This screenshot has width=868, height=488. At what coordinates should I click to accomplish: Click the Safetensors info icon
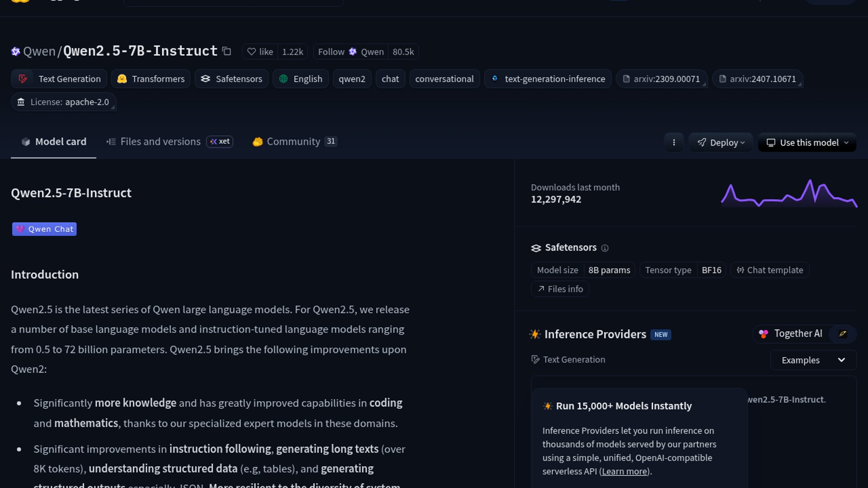[x=605, y=248]
